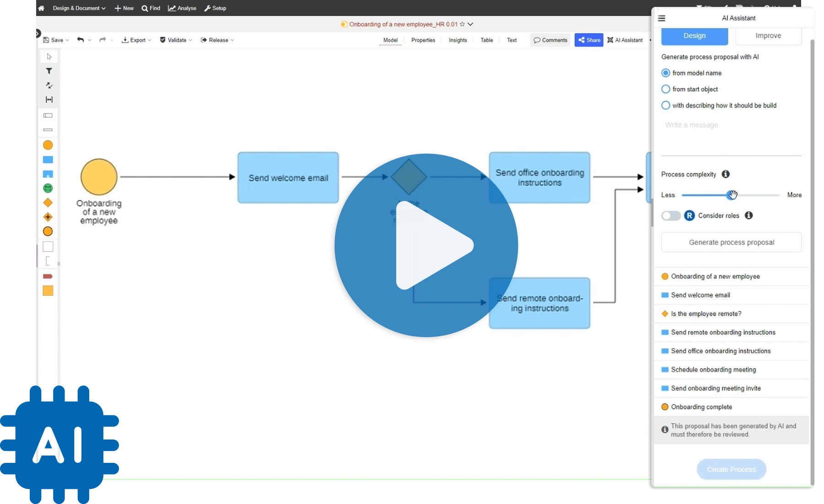Switch to the Insights tab
Image resolution: width=824 pixels, height=504 pixels.
click(458, 40)
